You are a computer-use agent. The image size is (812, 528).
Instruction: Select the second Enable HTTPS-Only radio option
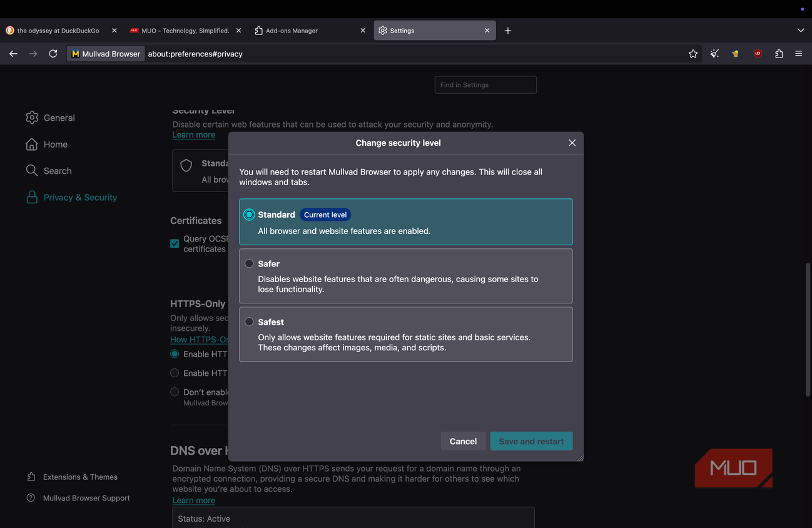tap(175, 373)
